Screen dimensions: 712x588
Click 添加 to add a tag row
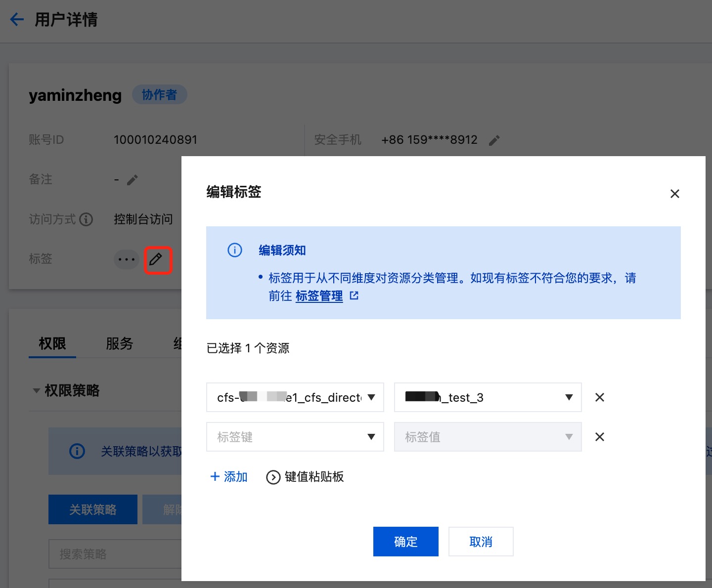[x=229, y=477]
